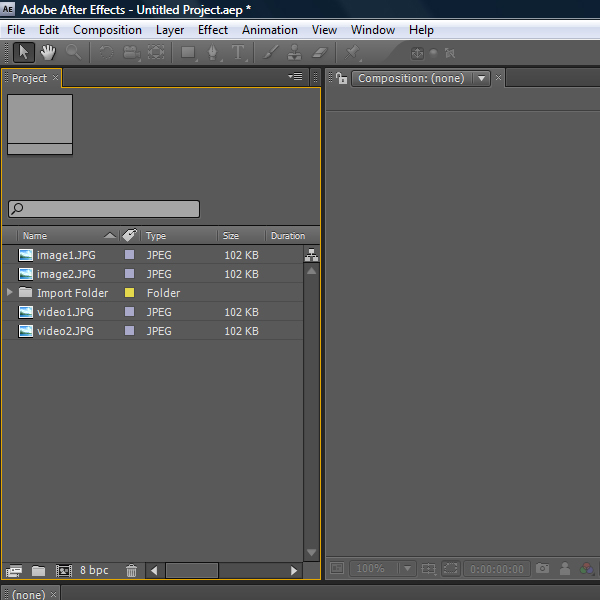
Task: Open the project flowchart view icon
Action: [311, 255]
